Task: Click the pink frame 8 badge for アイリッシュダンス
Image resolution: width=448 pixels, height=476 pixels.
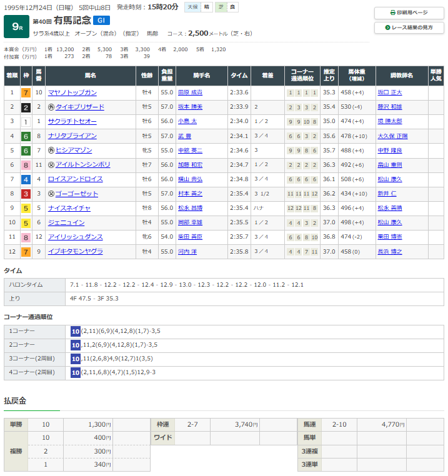Action: coord(26,237)
